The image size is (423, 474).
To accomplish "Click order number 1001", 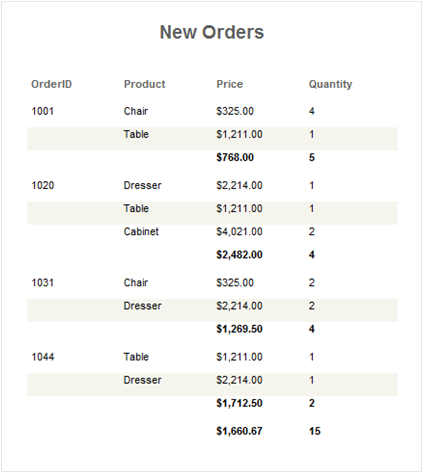I will pyautogui.click(x=42, y=111).
